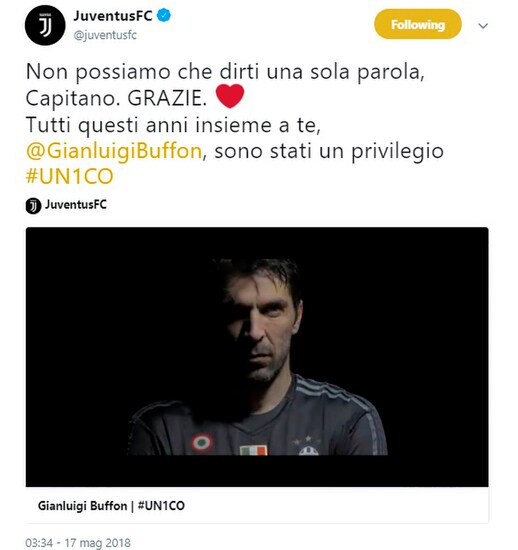Image resolution: width=518 pixels, height=550 pixels.
Task: Expand the tweet options chevron
Action: click(x=483, y=26)
